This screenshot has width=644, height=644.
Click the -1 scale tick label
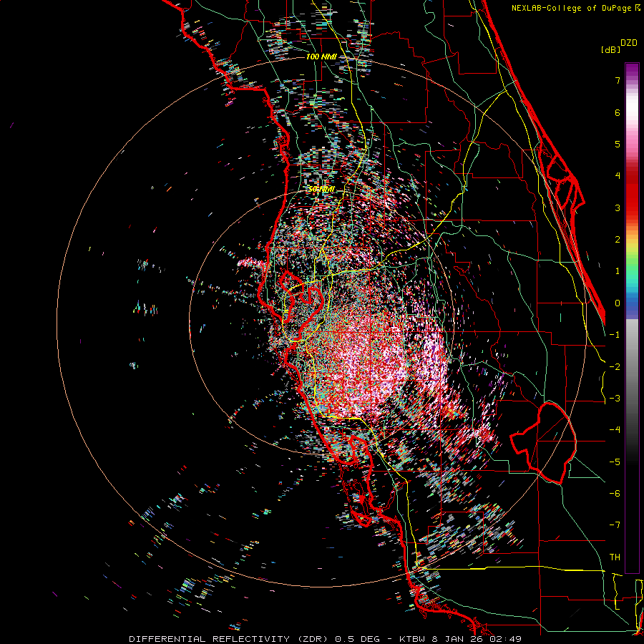click(x=615, y=335)
